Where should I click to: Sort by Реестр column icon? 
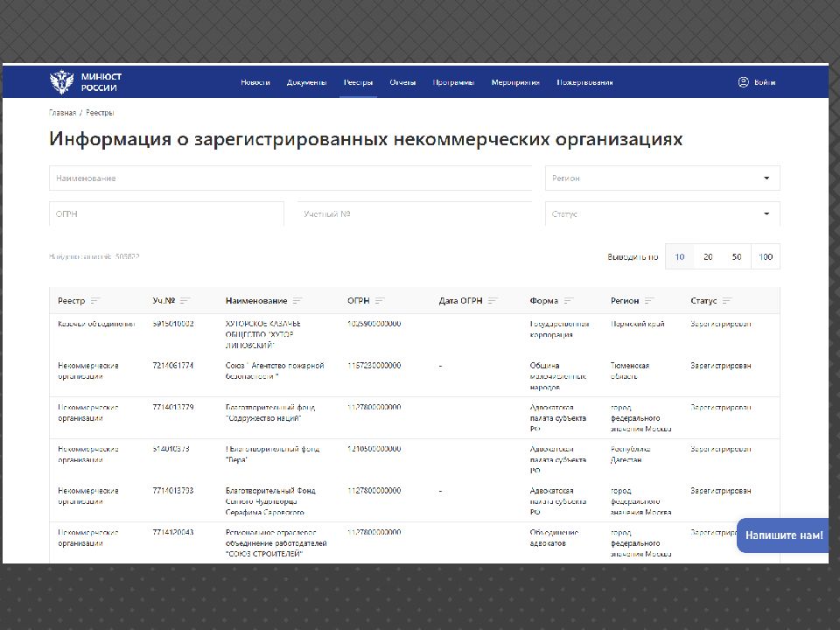95,300
